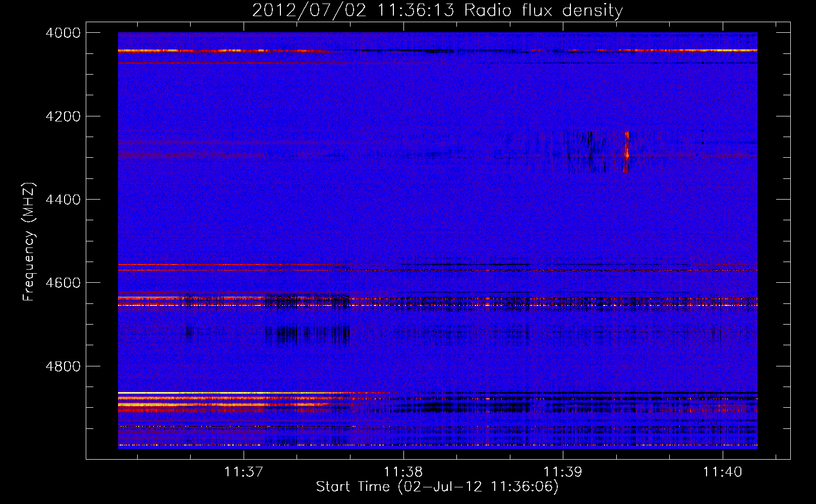
Task: Select the 11:38 time tick label
Action: (403, 472)
